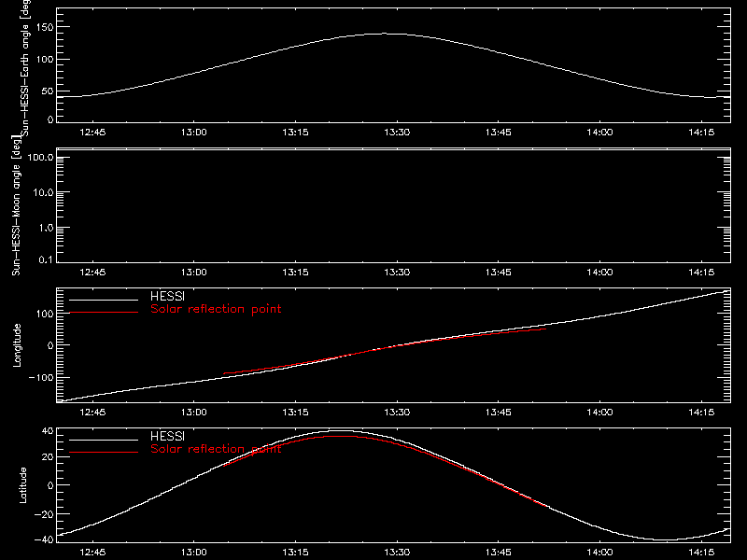The image size is (747, 560).
Task: Click red legend line sample in Latitude plot
Action: pyautogui.click(x=104, y=452)
